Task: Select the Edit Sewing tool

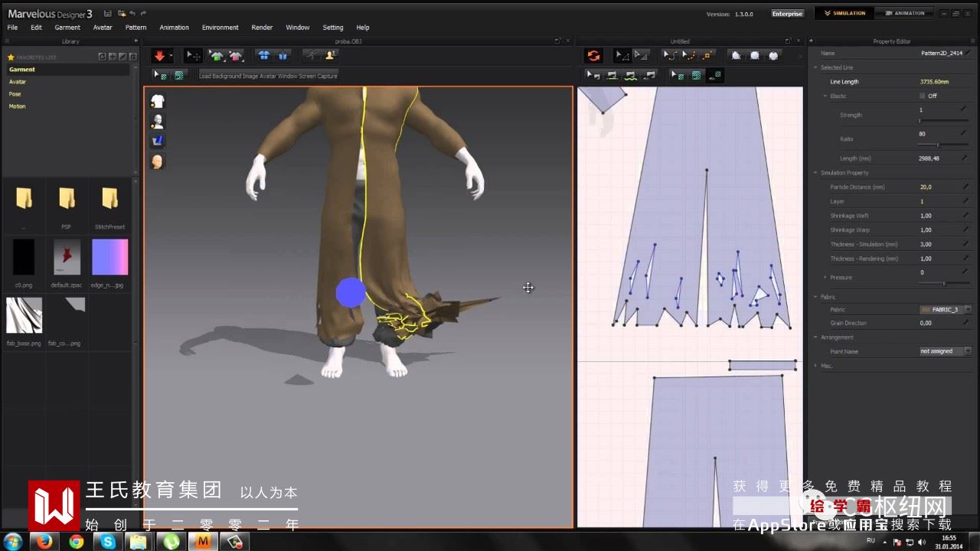Action: point(593,75)
